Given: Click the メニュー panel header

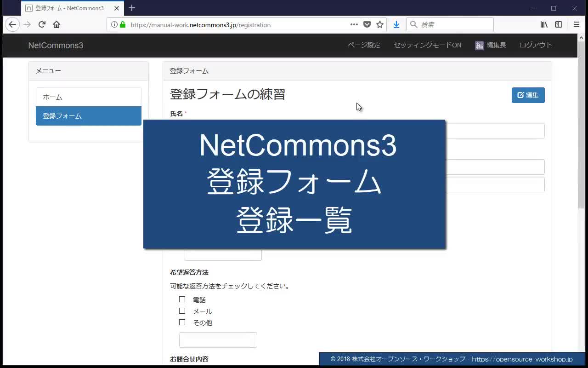Looking at the screenshot, I should [x=89, y=71].
